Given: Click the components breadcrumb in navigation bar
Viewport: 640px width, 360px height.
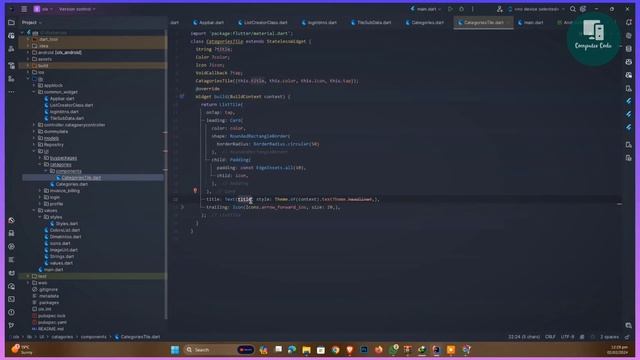Looking at the screenshot, I should [x=93, y=337].
